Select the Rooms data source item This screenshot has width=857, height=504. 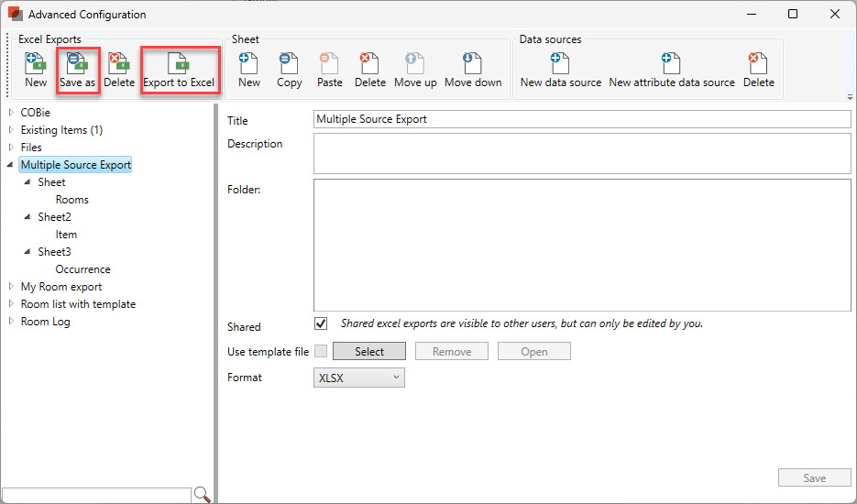click(x=72, y=200)
